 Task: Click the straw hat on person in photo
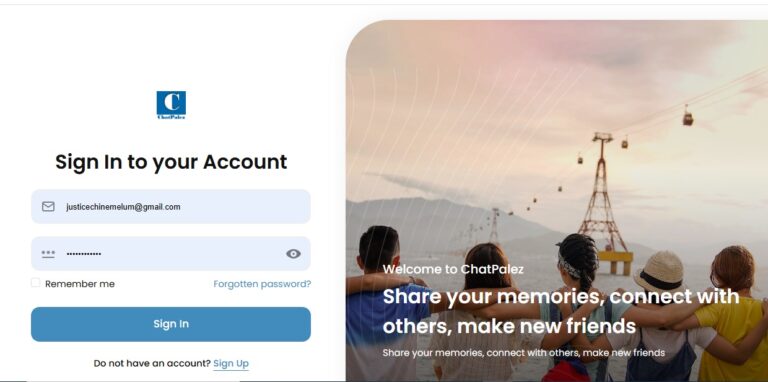[x=659, y=271]
